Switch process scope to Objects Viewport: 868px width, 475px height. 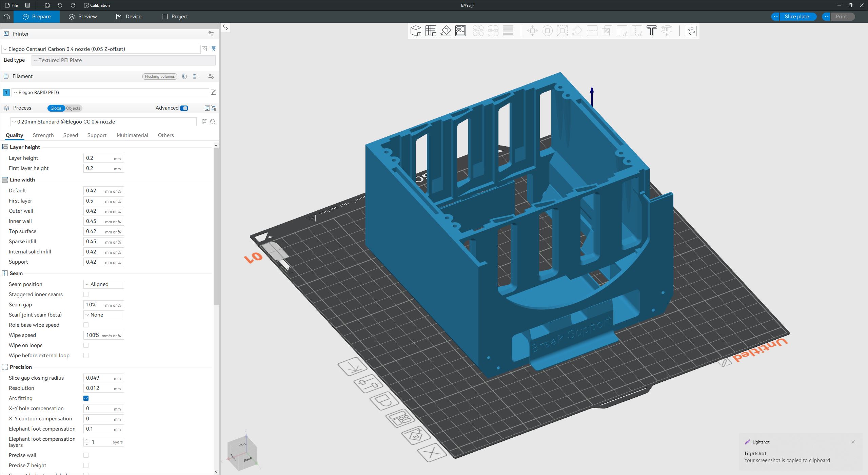73,108
